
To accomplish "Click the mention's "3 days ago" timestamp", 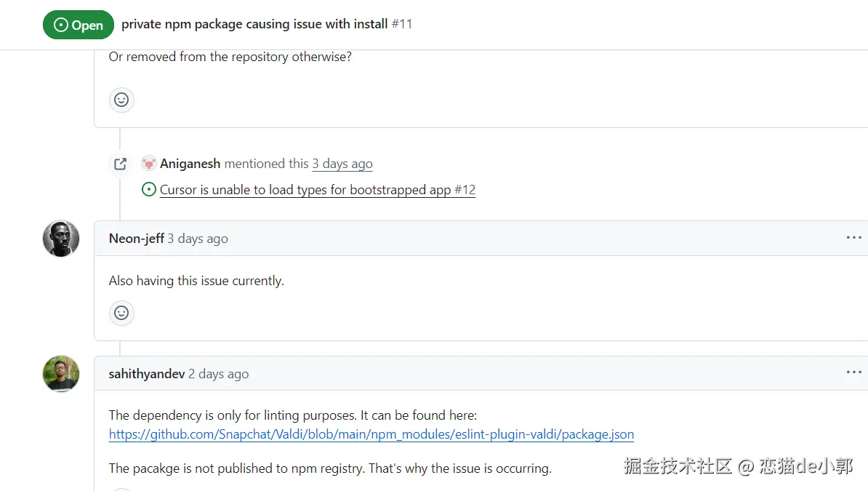I will pos(342,164).
